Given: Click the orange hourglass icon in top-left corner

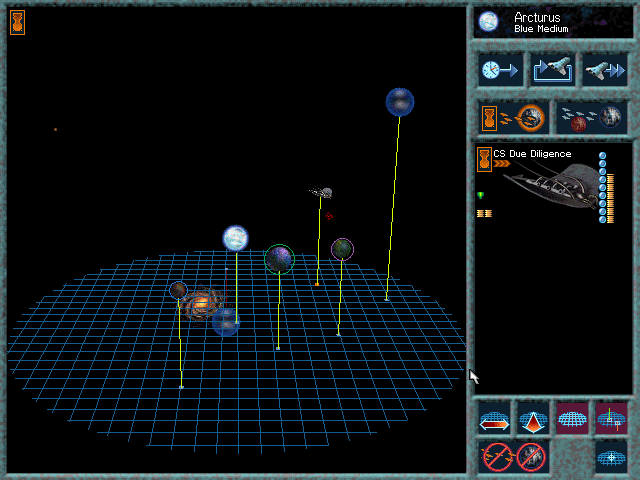Looking at the screenshot, I should coord(17,22).
